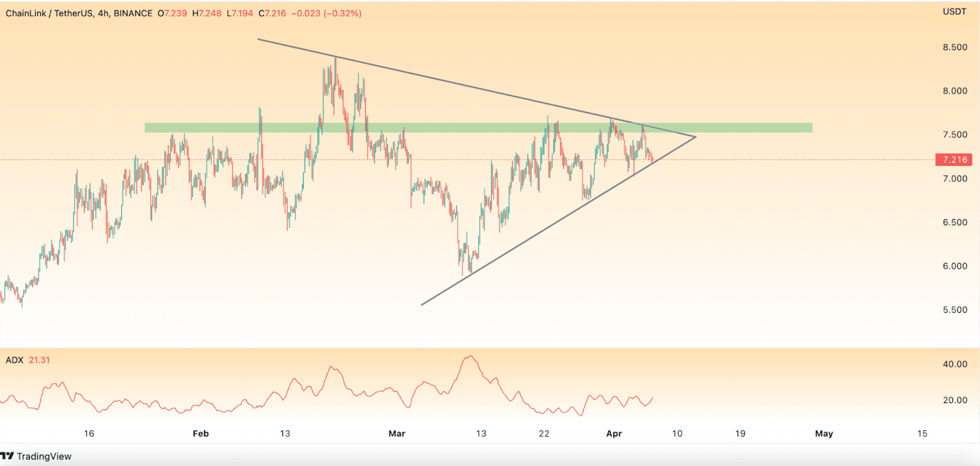The height and width of the screenshot is (466, 980).
Task: Click the 5.500 price axis label
Action: [955, 310]
